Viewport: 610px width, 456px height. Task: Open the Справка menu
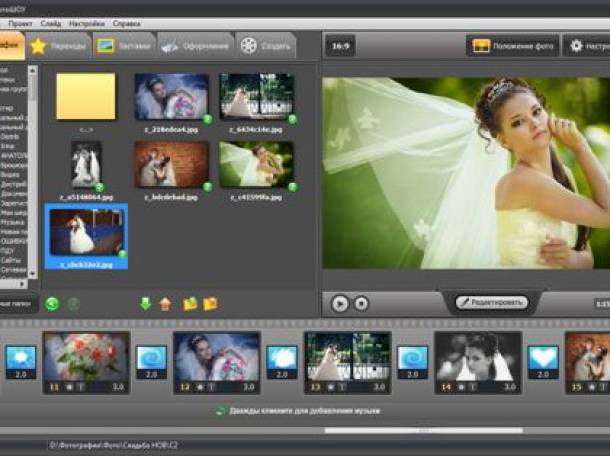click(x=126, y=24)
